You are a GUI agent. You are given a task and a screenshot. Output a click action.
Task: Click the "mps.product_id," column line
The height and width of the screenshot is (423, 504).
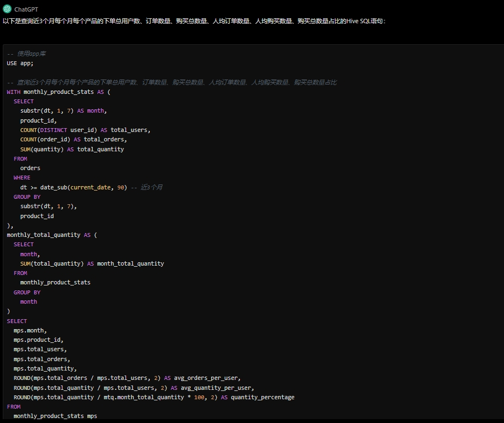pos(38,340)
